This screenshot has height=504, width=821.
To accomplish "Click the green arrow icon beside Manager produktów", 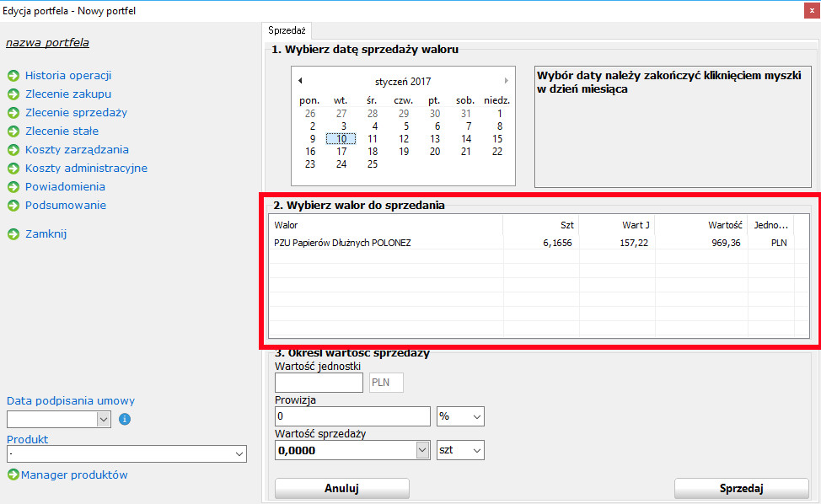I will point(13,475).
